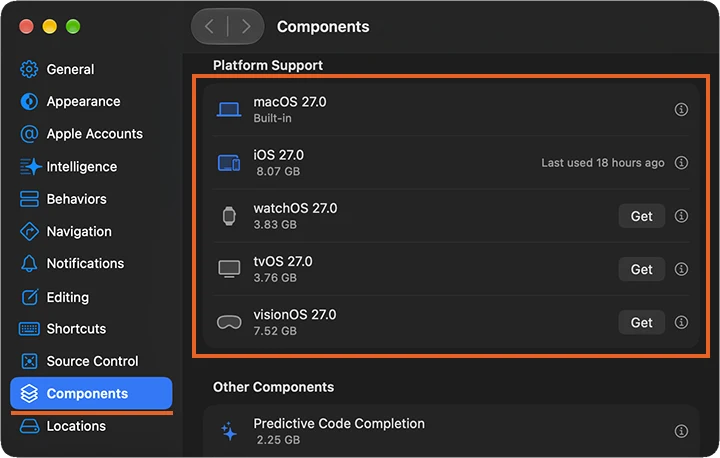Open the Shortcuts keyboard icon
The width and height of the screenshot is (720, 458).
[29, 329]
